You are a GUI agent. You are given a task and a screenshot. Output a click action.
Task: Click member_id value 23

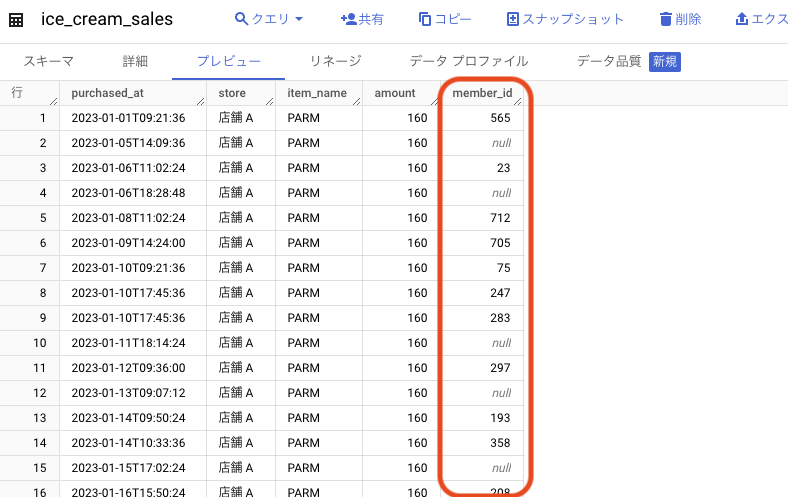pyautogui.click(x=504, y=168)
